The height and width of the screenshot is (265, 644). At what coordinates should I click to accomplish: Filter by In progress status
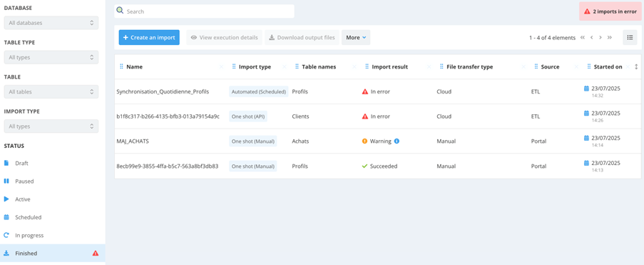[53, 236]
